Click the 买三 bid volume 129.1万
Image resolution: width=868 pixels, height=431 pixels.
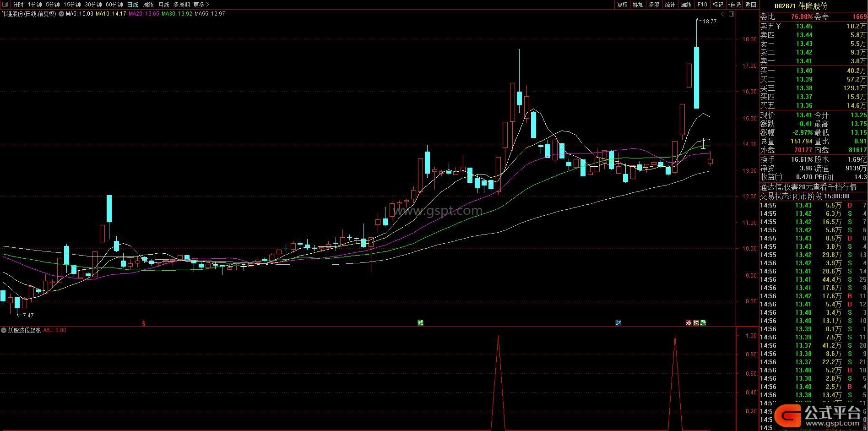[x=854, y=88]
